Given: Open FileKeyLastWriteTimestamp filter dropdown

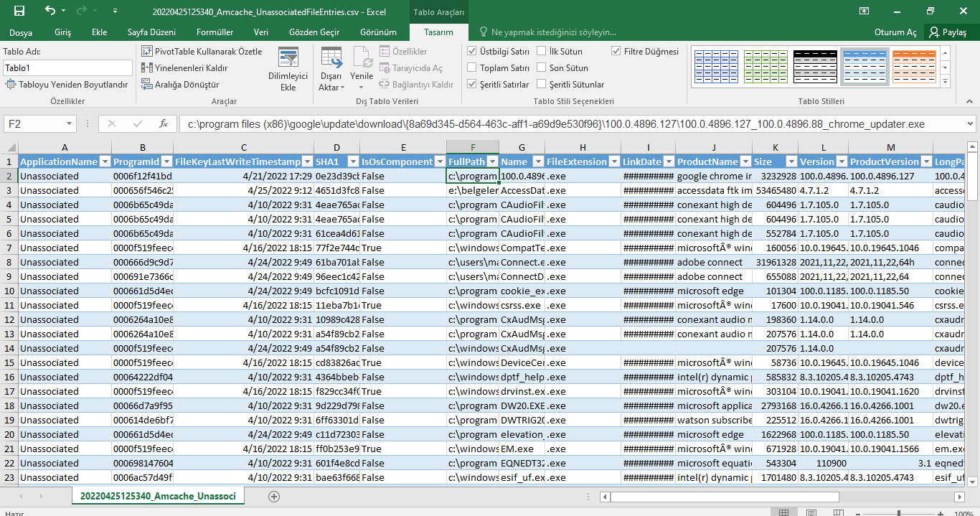Looking at the screenshot, I should click(307, 162).
